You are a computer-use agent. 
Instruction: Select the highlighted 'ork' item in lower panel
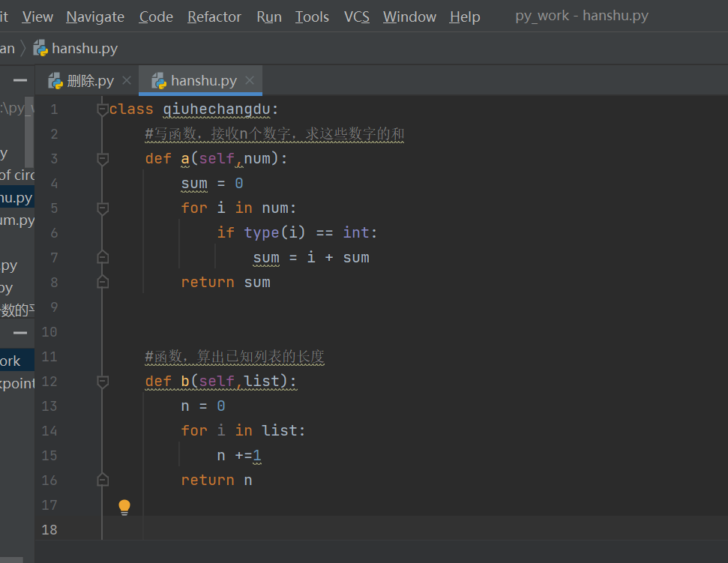[x=17, y=361]
